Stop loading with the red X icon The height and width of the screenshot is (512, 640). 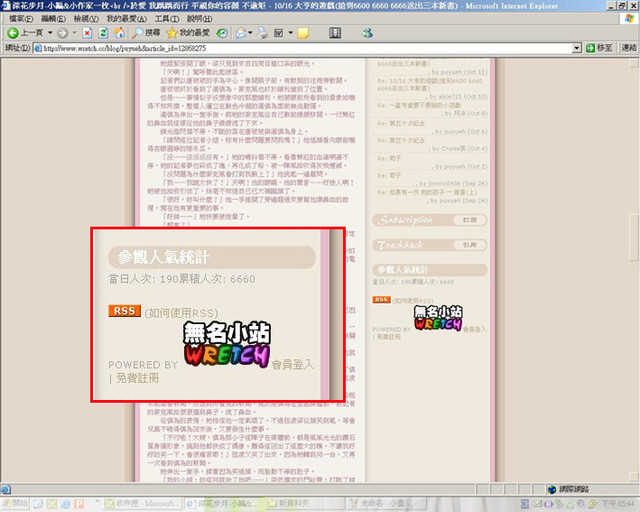(87, 33)
